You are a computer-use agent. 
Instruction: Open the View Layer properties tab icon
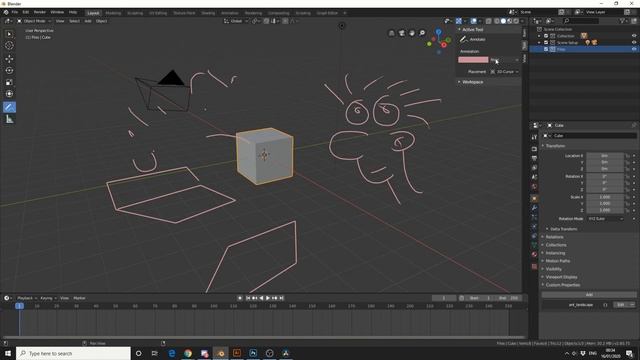534,168
